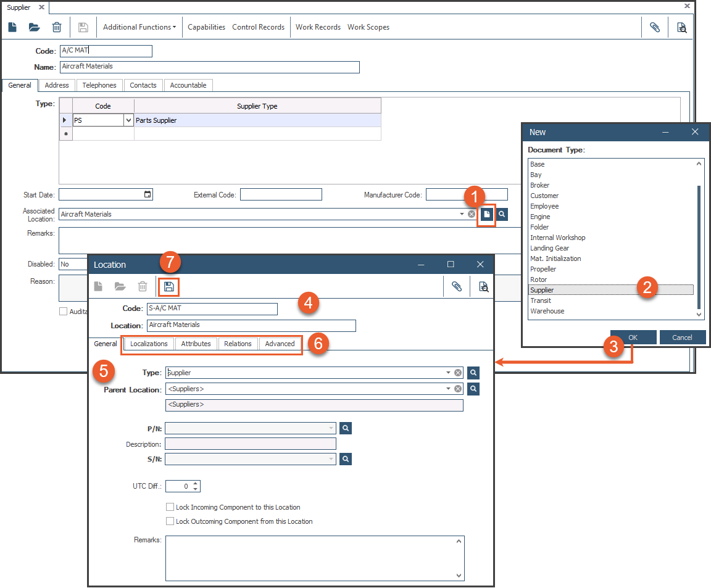Screen dimensions: 711x588
Task: Open Accountable tab in Supplier
Action: click(x=188, y=85)
